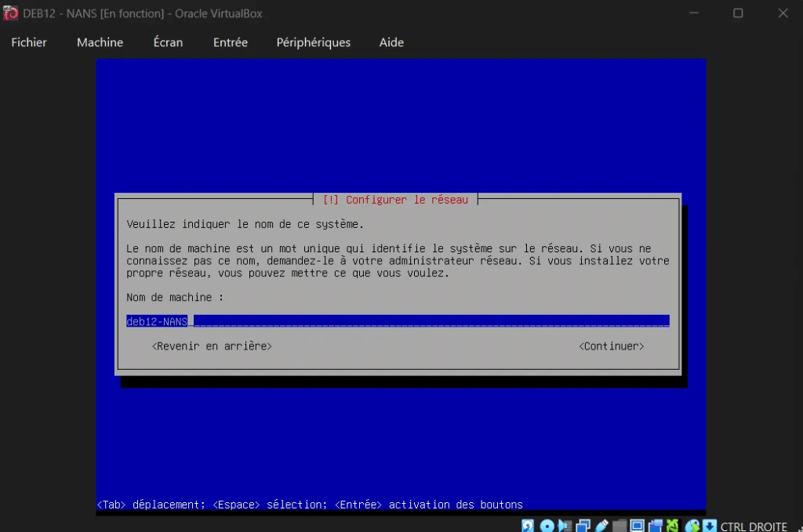
Task: Open the Écran menu
Action: pos(168,42)
